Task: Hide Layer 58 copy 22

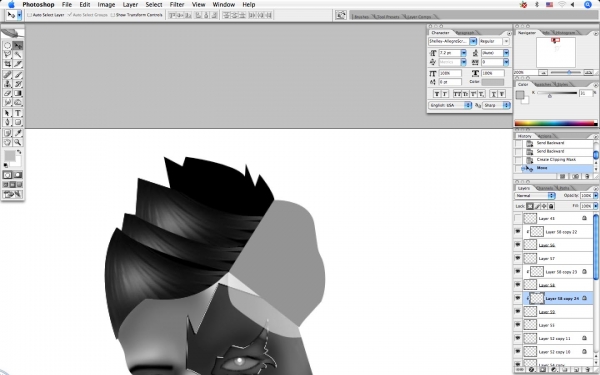Action: (518, 232)
